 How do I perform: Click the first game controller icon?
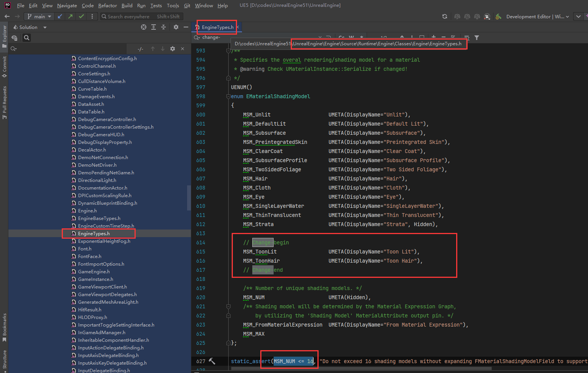[x=457, y=16]
